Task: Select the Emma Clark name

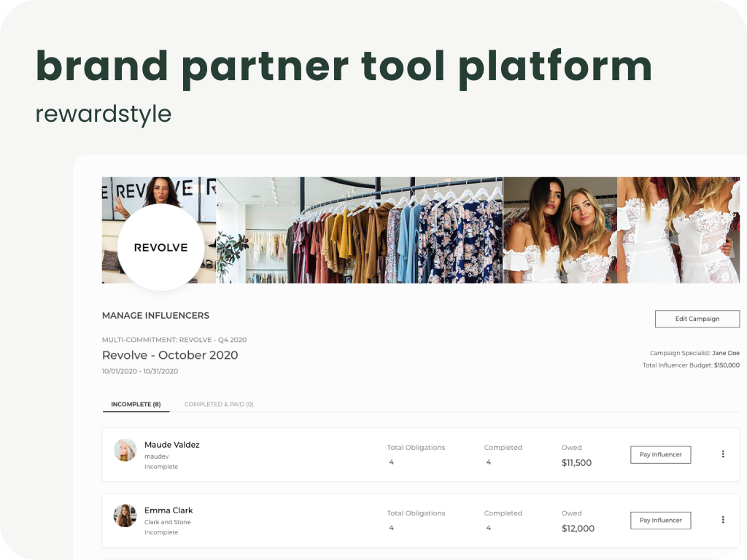Action: (169, 510)
